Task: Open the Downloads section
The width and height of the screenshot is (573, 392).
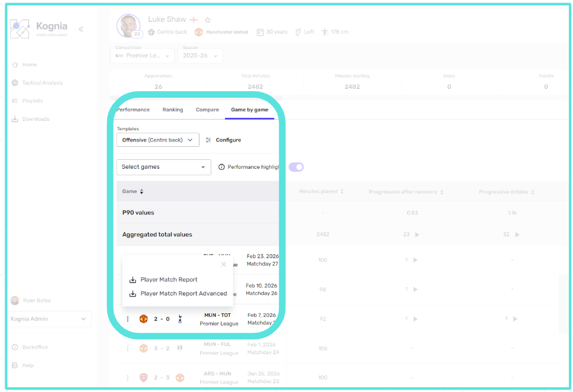Action: pyautogui.click(x=31, y=119)
